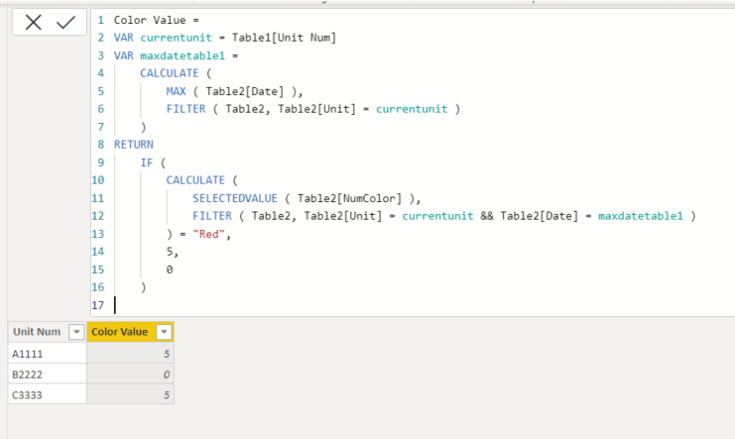This screenshot has width=735, height=439.
Task: Click the A1111 cell
Action: pyautogui.click(x=47, y=354)
